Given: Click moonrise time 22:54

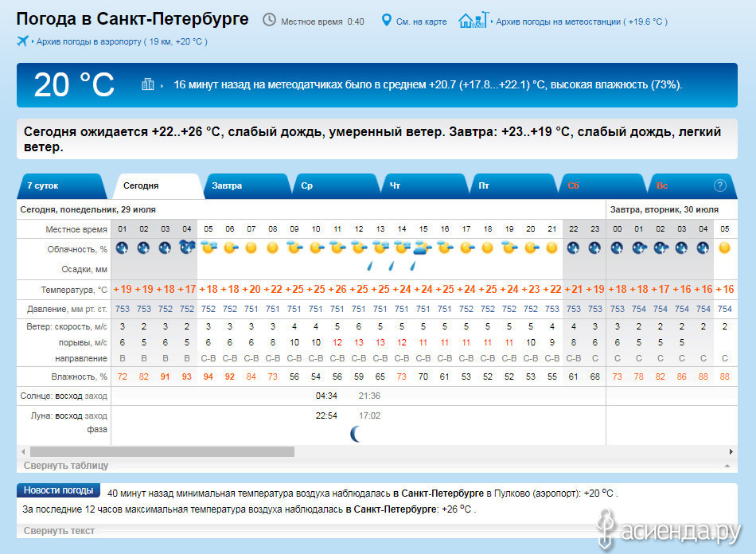Looking at the screenshot, I should click(326, 416).
